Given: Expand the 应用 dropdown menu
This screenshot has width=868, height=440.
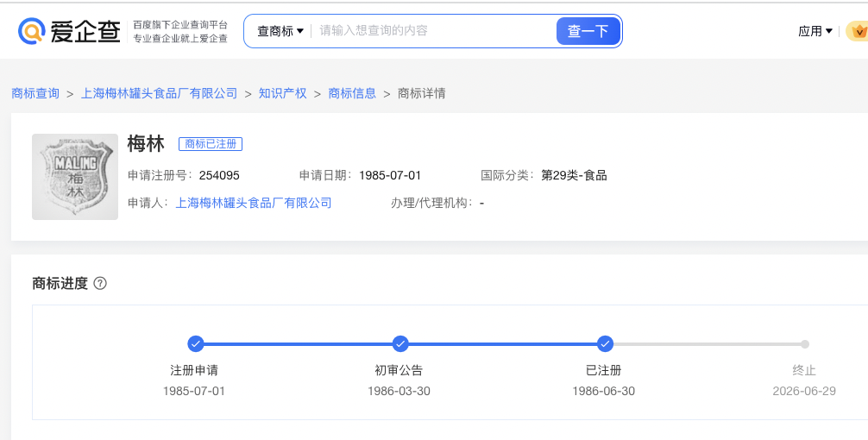Looking at the screenshot, I should tap(815, 31).
